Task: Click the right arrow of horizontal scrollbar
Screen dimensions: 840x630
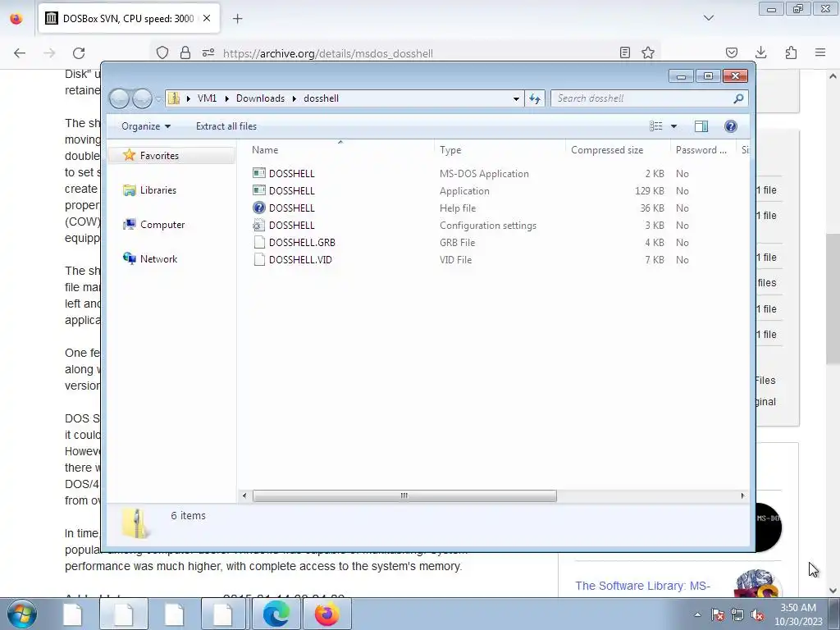Action: (x=742, y=496)
